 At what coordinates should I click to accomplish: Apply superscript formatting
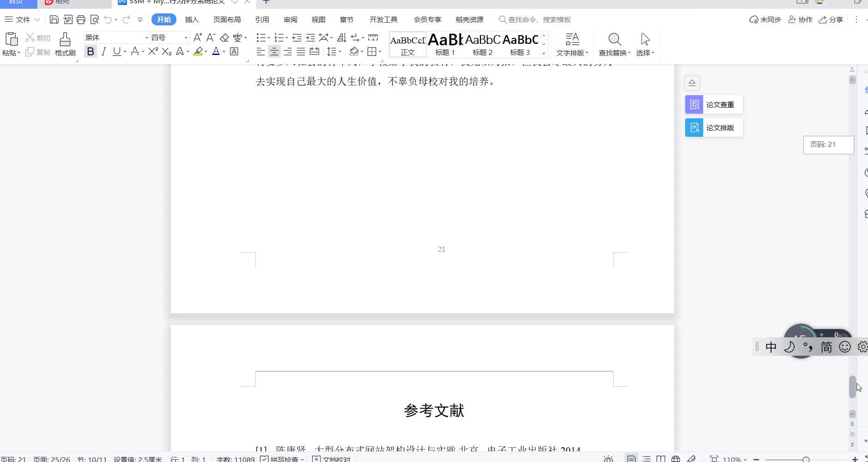pyautogui.click(x=153, y=52)
